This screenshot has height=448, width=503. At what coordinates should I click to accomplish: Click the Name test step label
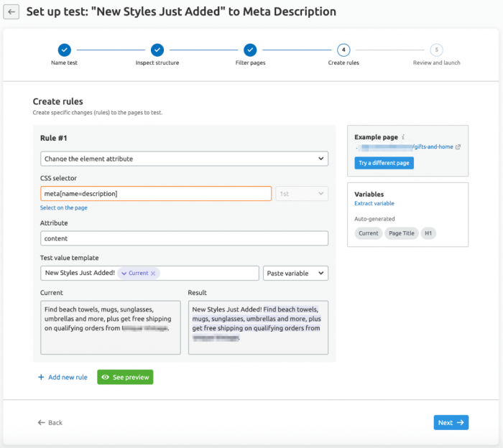(64, 62)
